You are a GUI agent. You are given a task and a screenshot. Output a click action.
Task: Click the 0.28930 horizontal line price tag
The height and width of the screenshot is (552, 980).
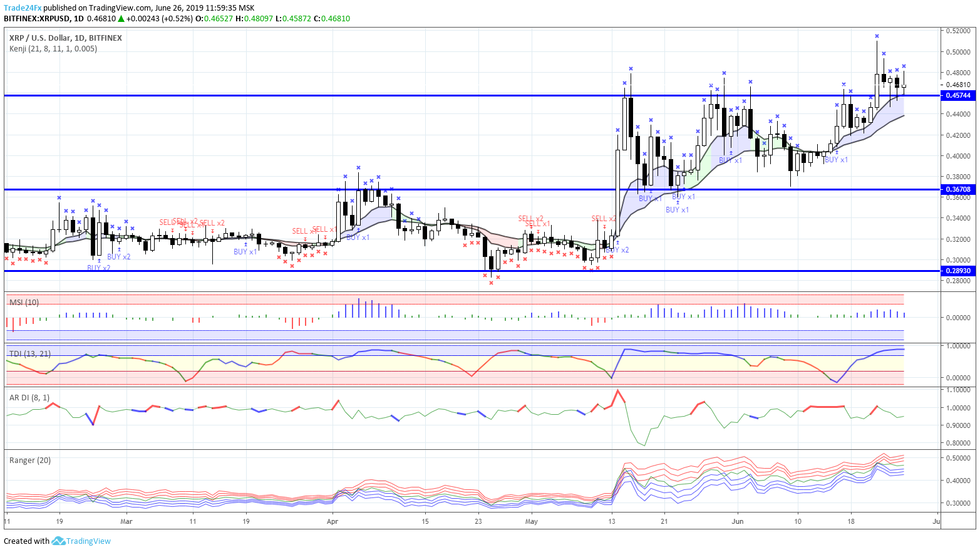point(958,271)
